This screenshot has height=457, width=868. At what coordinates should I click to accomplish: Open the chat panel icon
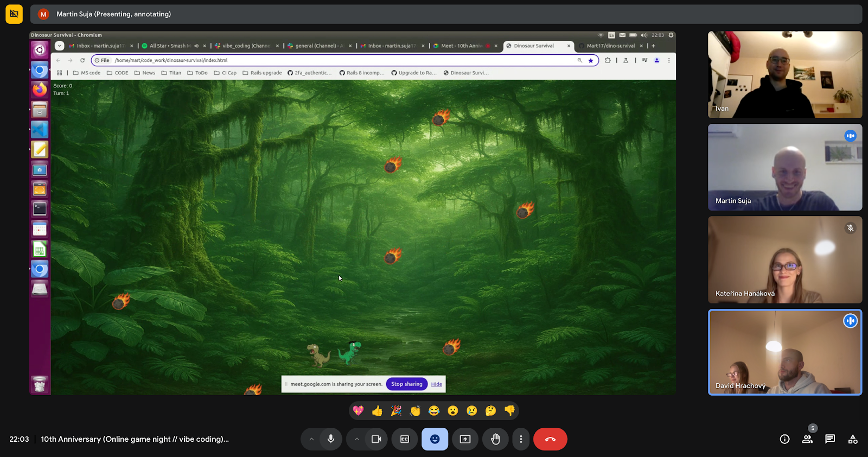[830, 439]
